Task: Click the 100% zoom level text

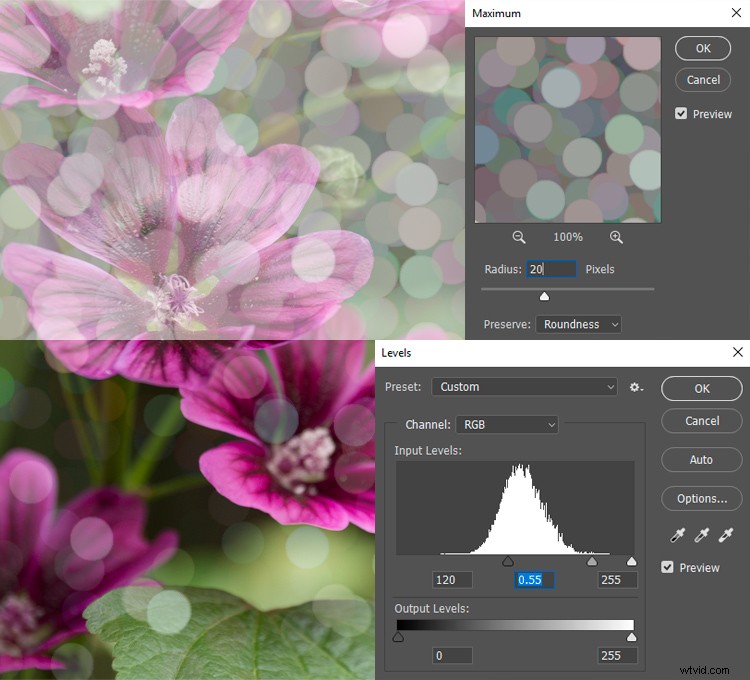Action: click(568, 237)
